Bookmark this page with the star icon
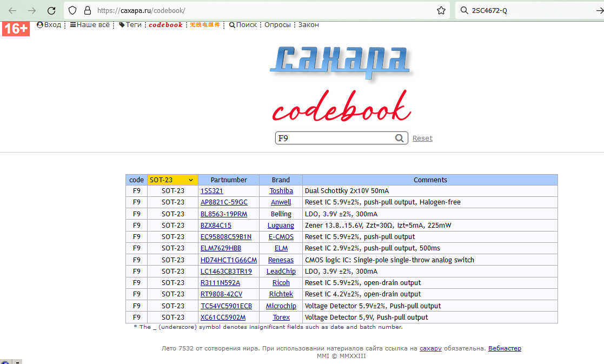This screenshot has height=364, width=604. 441,10
